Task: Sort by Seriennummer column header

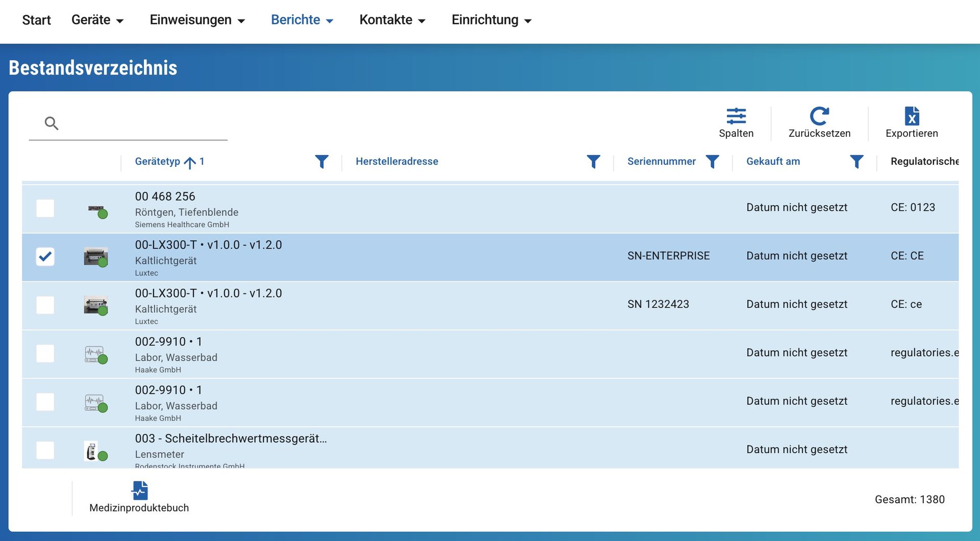Action: (661, 161)
